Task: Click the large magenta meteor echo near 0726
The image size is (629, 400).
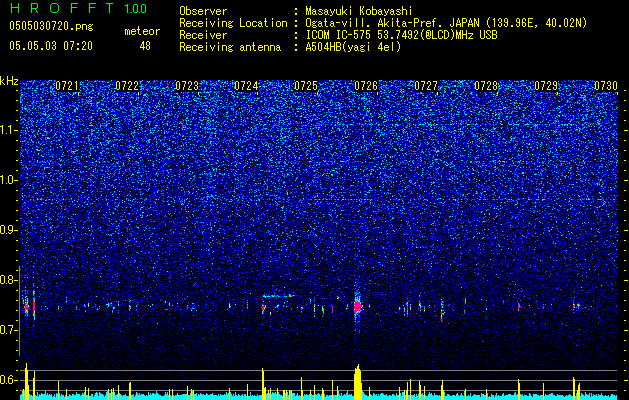Action: [x=357, y=307]
